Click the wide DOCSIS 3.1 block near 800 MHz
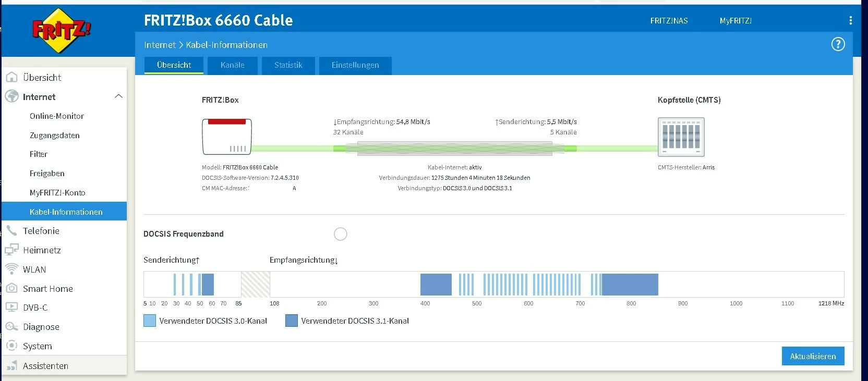 [630, 285]
